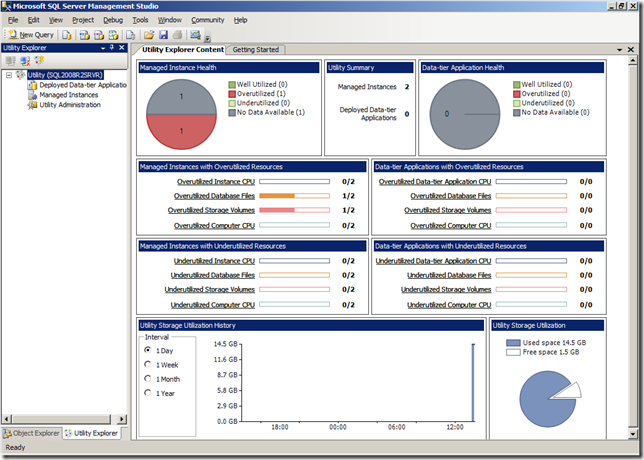Click the Open File folder icon
Screen dimensions: 644x460
149,35
